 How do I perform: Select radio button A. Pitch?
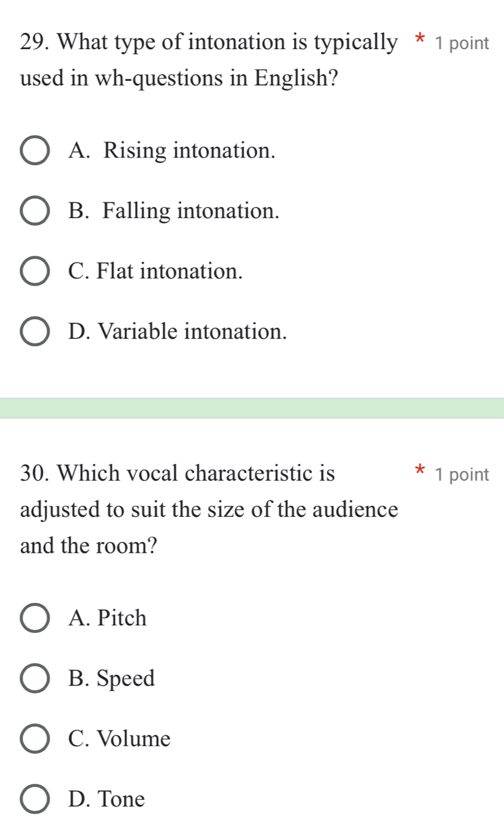point(36,619)
